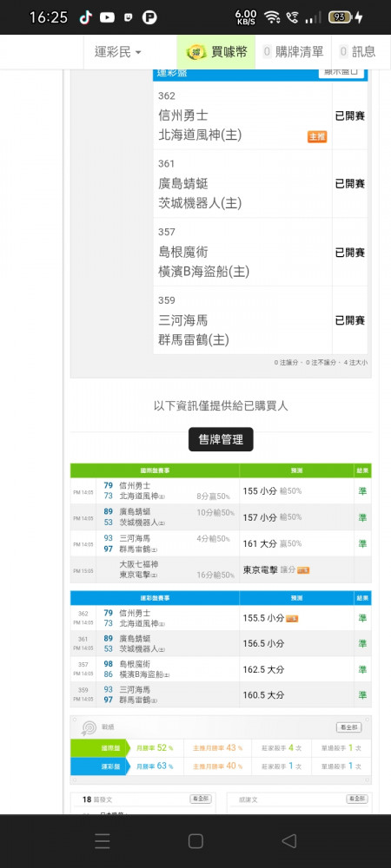Tap the TikTok notification icon in status bar
This screenshot has width=391, height=868.
click(x=85, y=17)
